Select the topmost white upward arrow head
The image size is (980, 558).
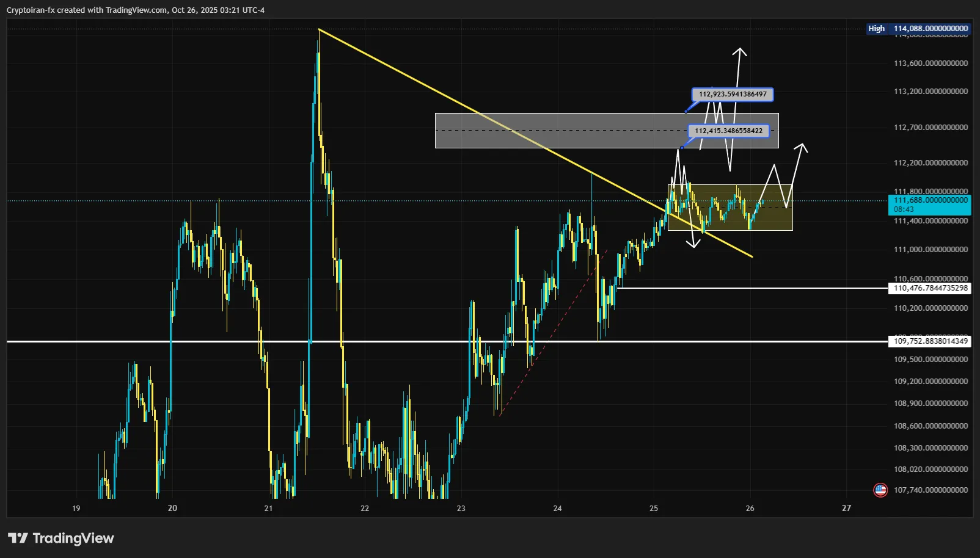click(740, 51)
